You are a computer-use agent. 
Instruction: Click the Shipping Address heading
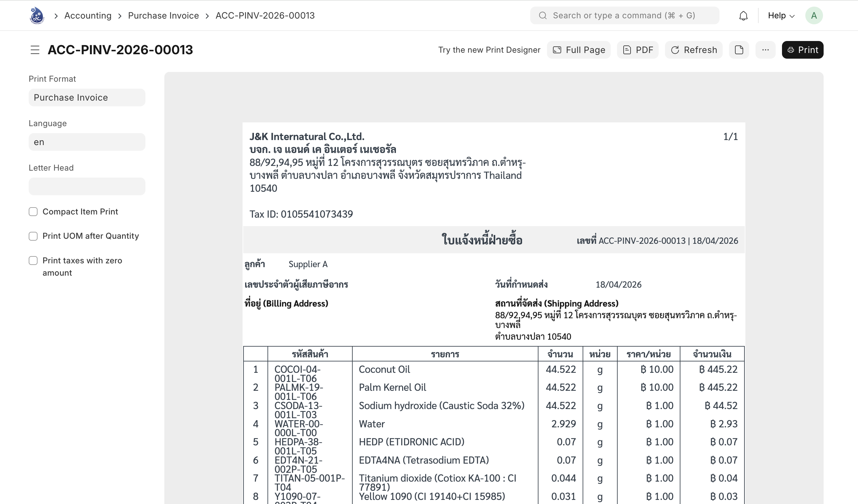click(556, 303)
